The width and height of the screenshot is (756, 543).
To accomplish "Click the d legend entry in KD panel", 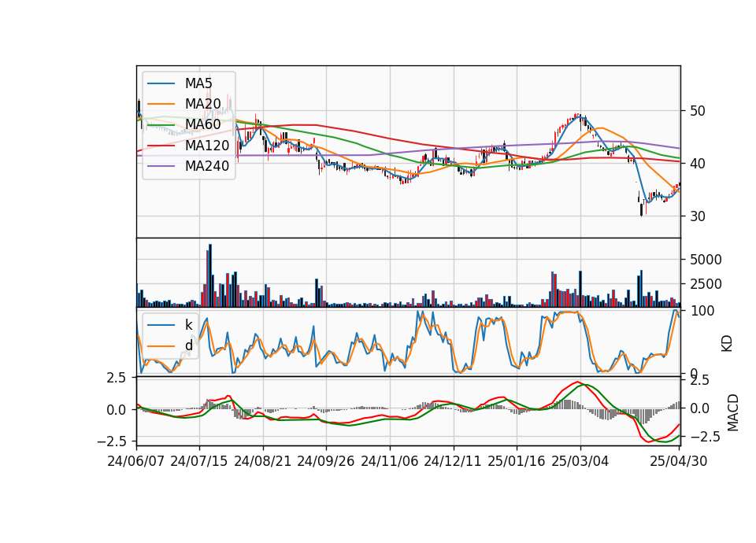I will (x=170, y=345).
